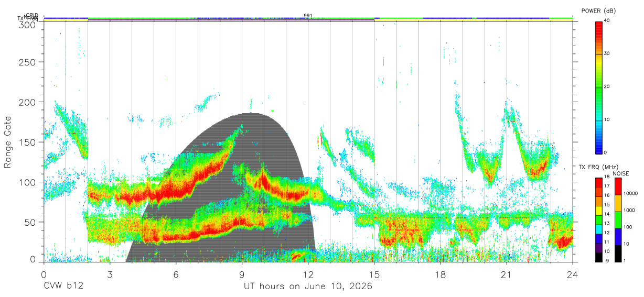This screenshot has width=644, height=297.
Task: Click the POWER (dB) colorbar title
Action: pyautogui.click(x=599, y=11)
